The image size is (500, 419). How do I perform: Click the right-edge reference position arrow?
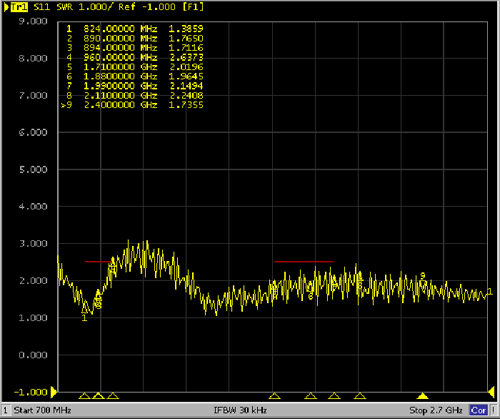click(x=491, y=392)
